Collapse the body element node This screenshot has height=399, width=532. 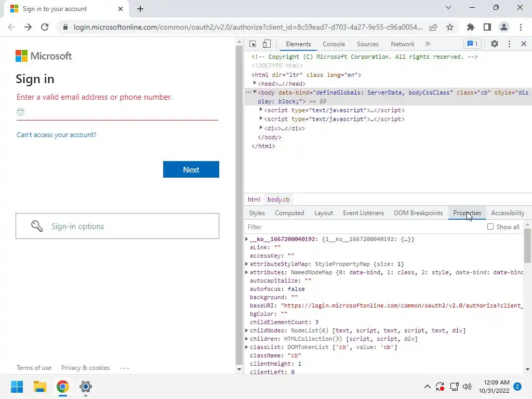[255, 92]
